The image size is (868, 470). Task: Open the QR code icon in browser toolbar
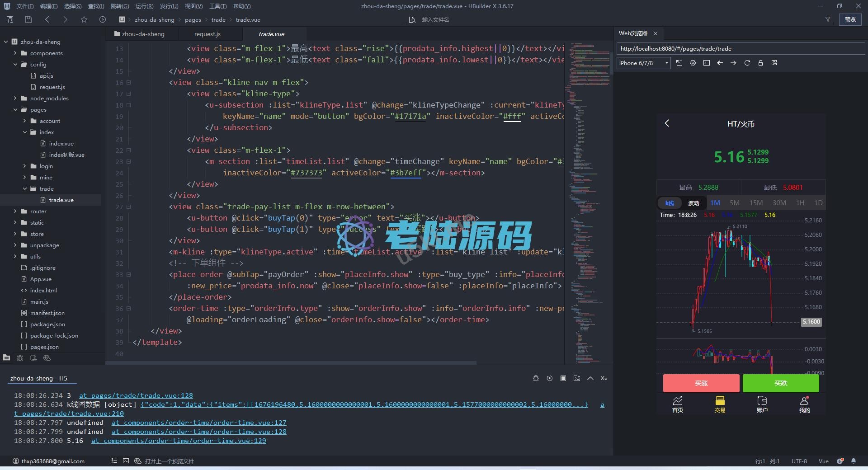tap(774, 63)
